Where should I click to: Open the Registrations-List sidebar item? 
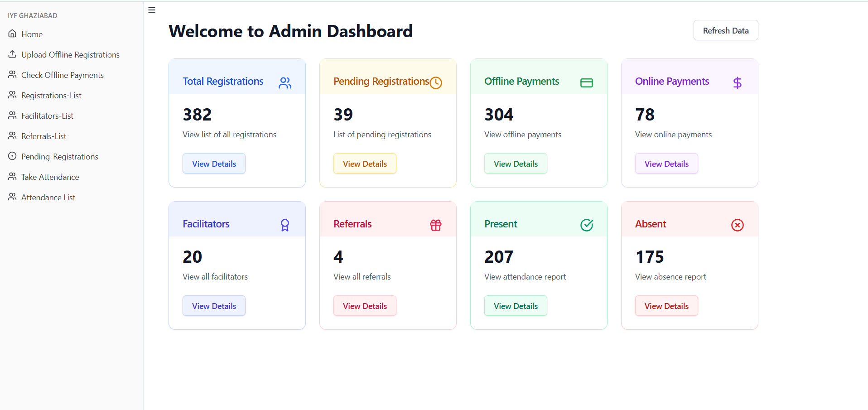51,96
